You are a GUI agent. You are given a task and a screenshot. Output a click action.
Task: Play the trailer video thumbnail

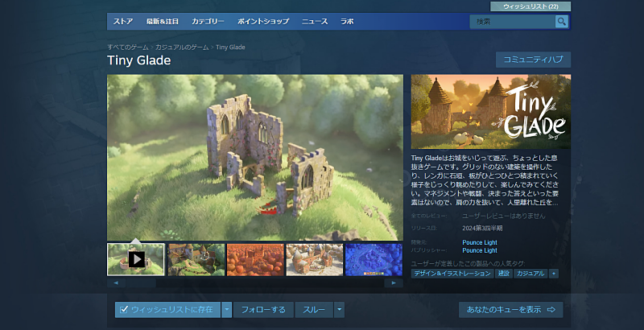[x=136, y=259]
